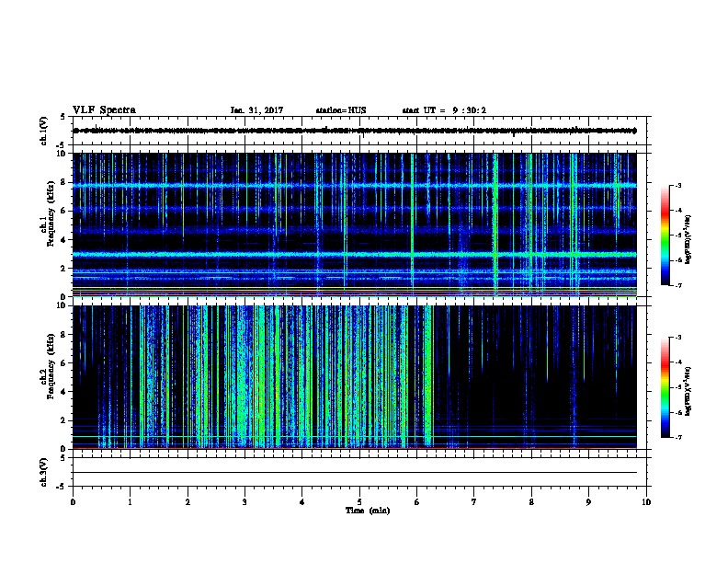
Task: Click the "-6" tick on ch.2 colorbar
Action: (677, 412)
